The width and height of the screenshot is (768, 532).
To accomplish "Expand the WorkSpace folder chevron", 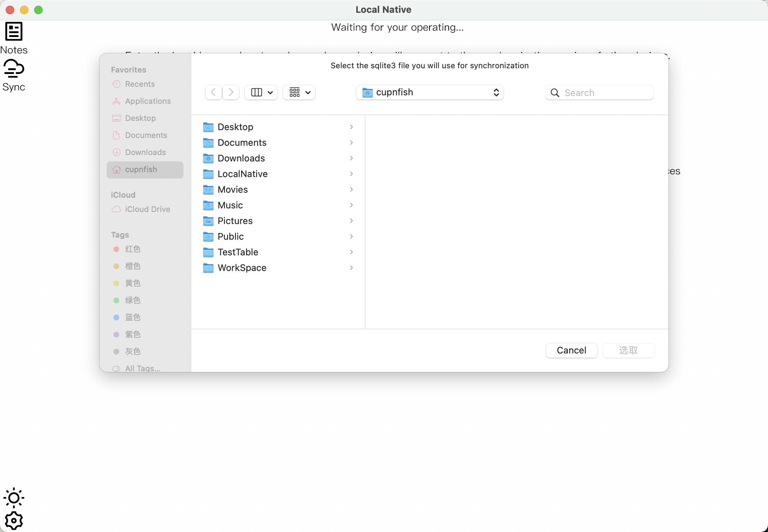I will pos(351,268).
